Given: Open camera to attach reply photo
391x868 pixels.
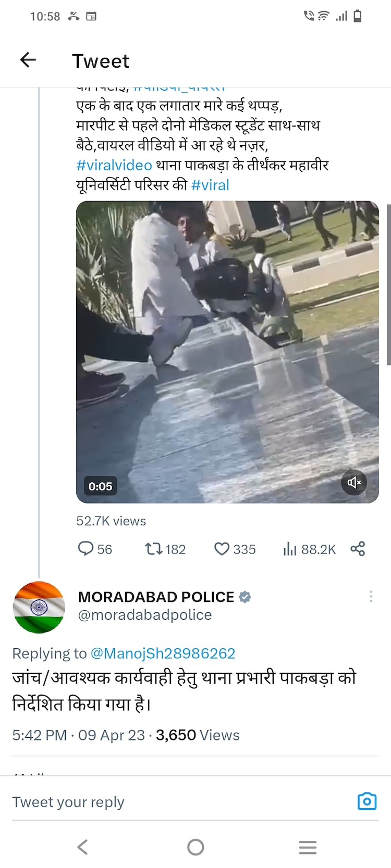Looking at the screenshot, I should pos(367,801).
